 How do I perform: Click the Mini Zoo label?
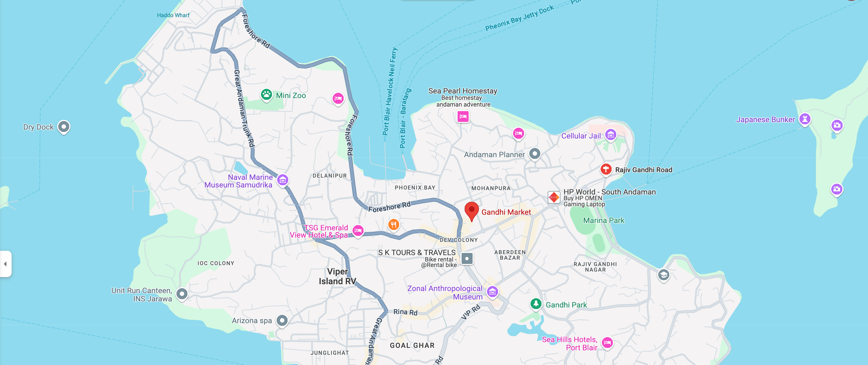tap(291, 95)
